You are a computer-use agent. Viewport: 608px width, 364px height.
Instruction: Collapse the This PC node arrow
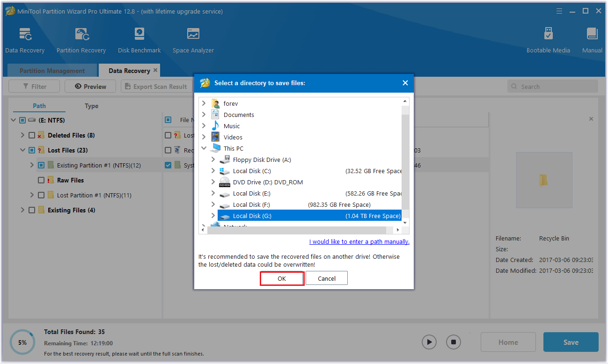click(x=204, y=148)
